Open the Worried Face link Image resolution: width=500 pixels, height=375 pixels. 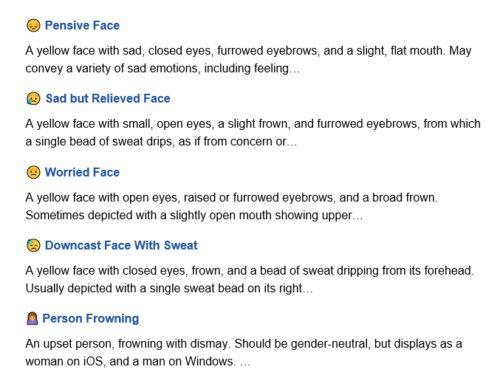point(82,172)
